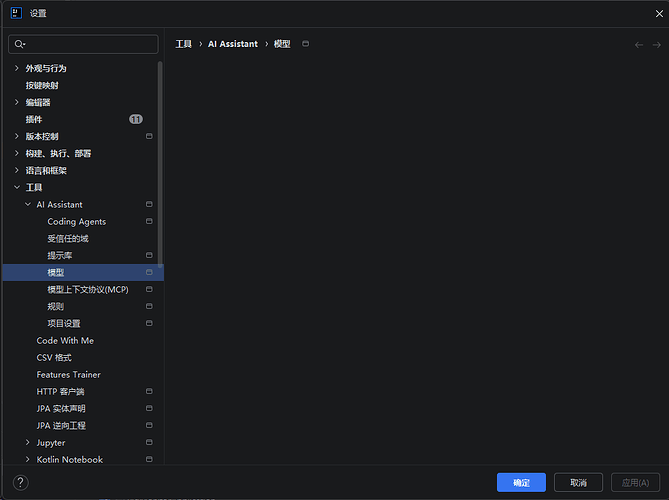
Task: Click the search magnifier icon in settings
Action: coord(20,44)
